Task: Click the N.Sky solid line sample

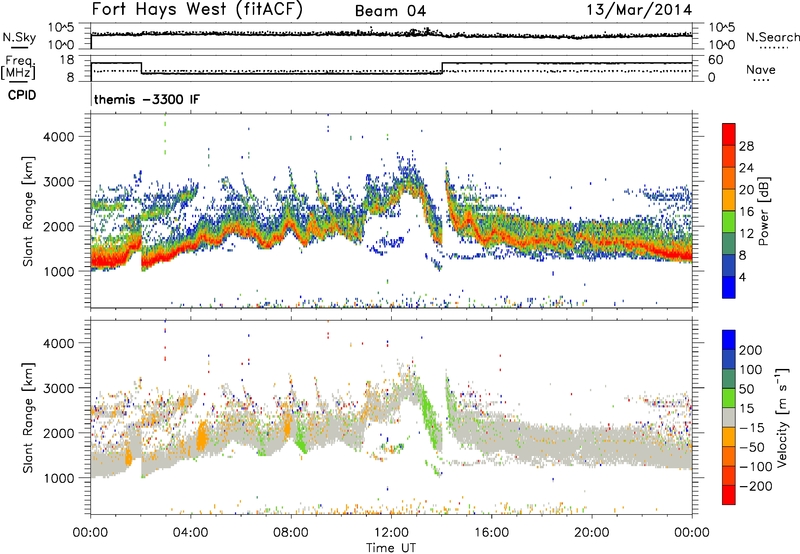Action: (19, 47)
